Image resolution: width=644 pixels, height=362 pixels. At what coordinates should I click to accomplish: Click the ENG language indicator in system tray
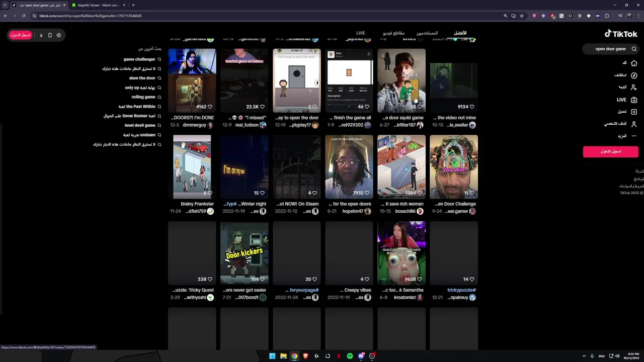pos(601,356)
